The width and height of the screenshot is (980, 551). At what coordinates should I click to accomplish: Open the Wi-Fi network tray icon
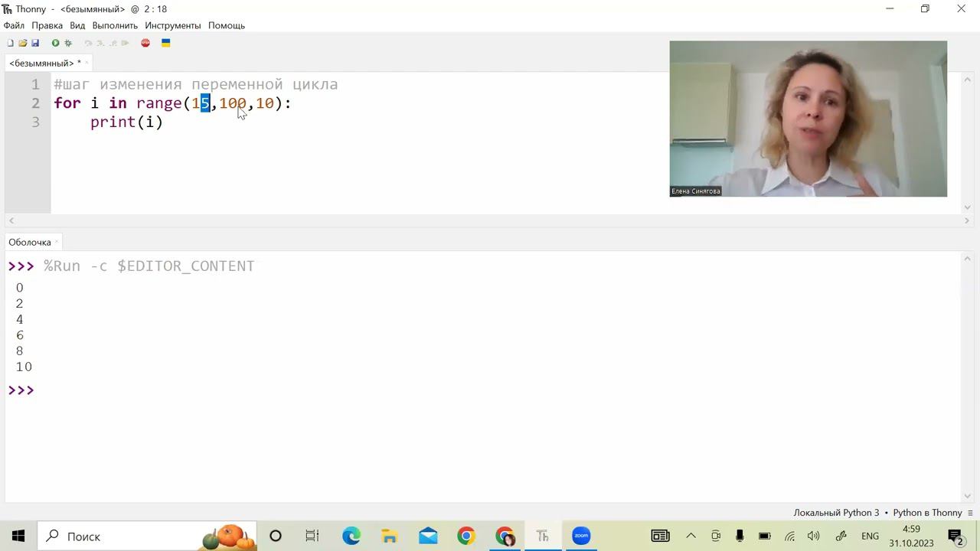pos(789,536)
